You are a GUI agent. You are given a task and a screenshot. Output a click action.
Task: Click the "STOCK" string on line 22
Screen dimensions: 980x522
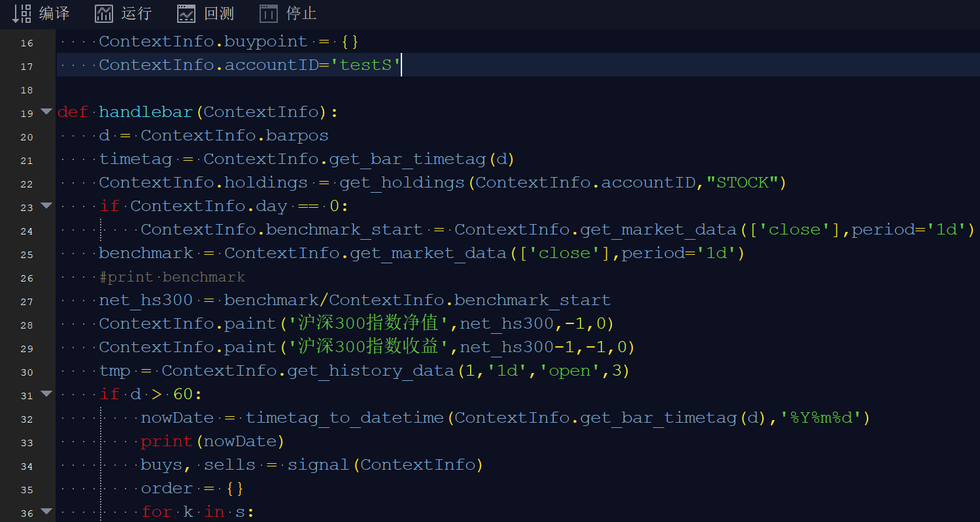coord(741,183)
